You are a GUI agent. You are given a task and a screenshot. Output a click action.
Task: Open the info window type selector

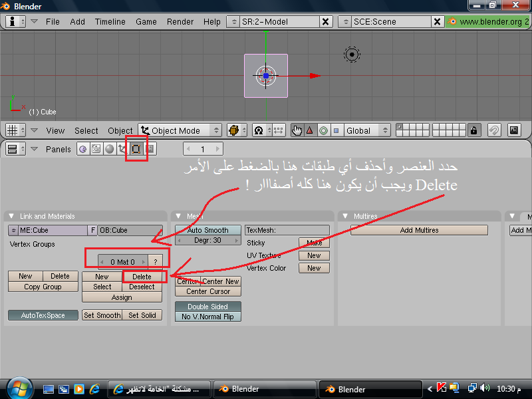pyautogui.click(x=15, y=22)
